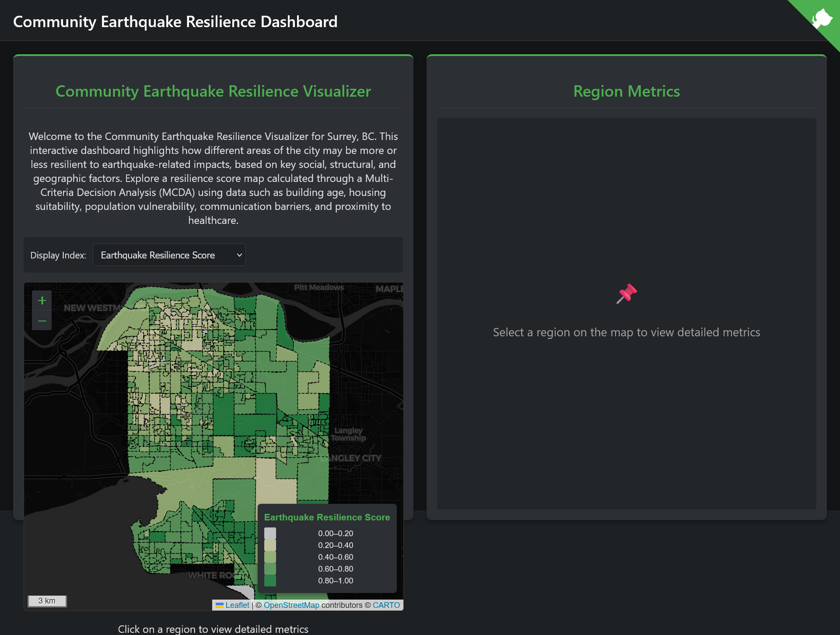
Task: Click the 0.60–0.80 legend swatch
Action: (x=270, y=569)
